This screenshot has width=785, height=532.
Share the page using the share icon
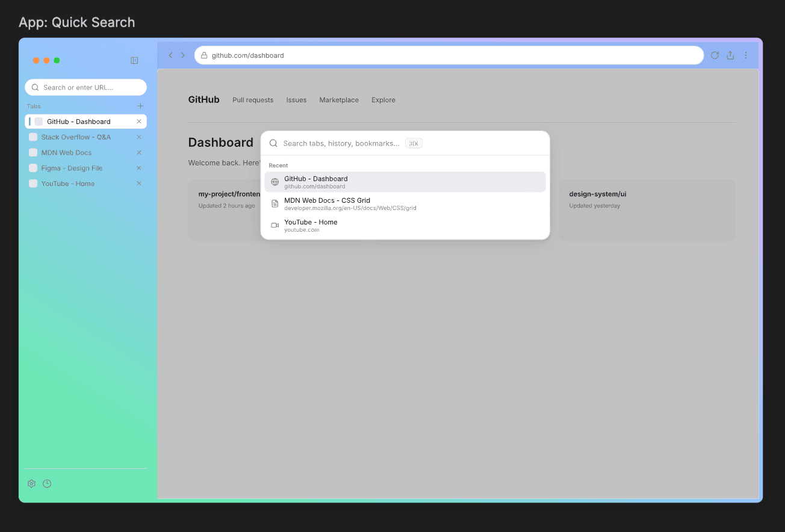click(730, 55)
